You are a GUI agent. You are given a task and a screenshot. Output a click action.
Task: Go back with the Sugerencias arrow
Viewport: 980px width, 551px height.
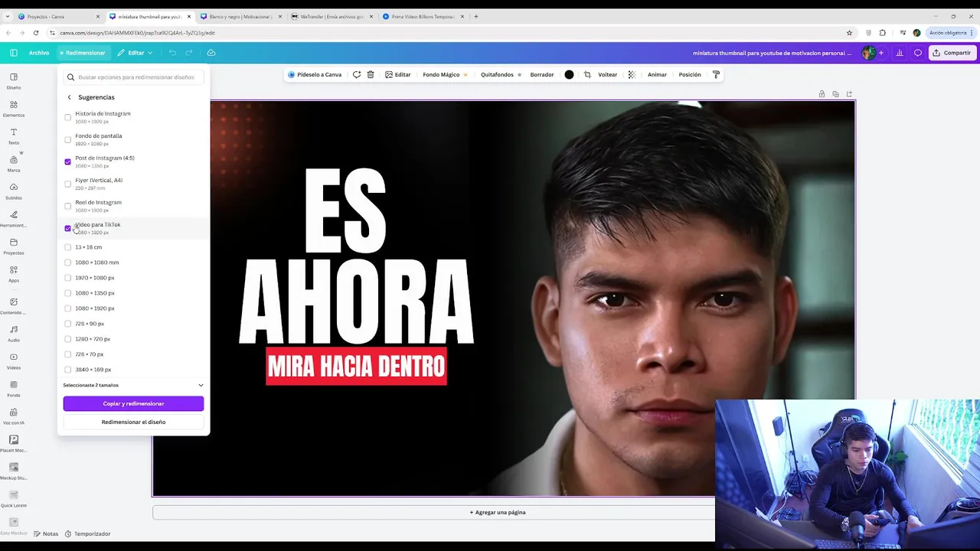coord(69,97)
